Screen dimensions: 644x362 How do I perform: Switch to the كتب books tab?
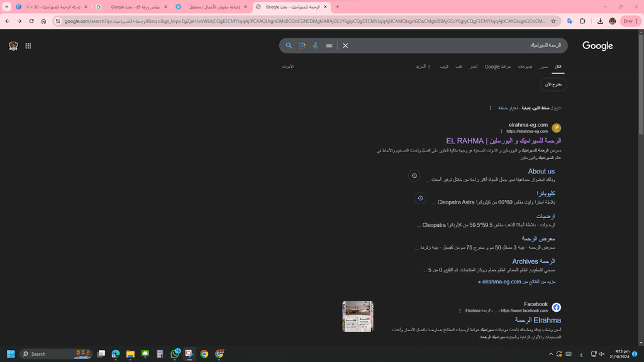[x=458, y=67]
